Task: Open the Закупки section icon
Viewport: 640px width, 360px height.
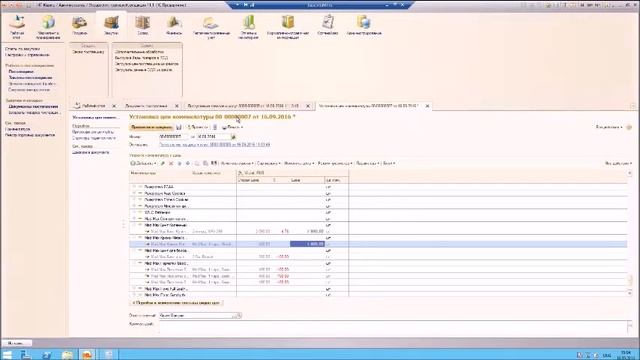Action: [111, 25]
